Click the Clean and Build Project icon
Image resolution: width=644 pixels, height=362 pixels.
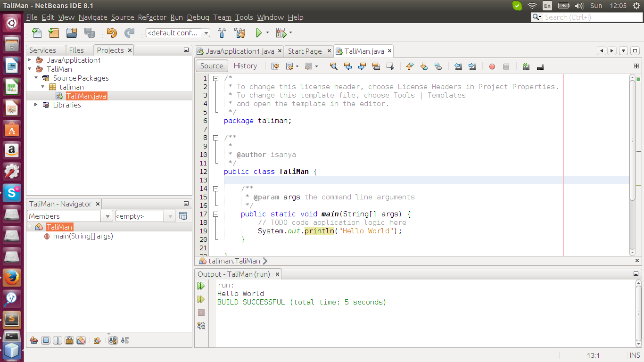point(239,33)
